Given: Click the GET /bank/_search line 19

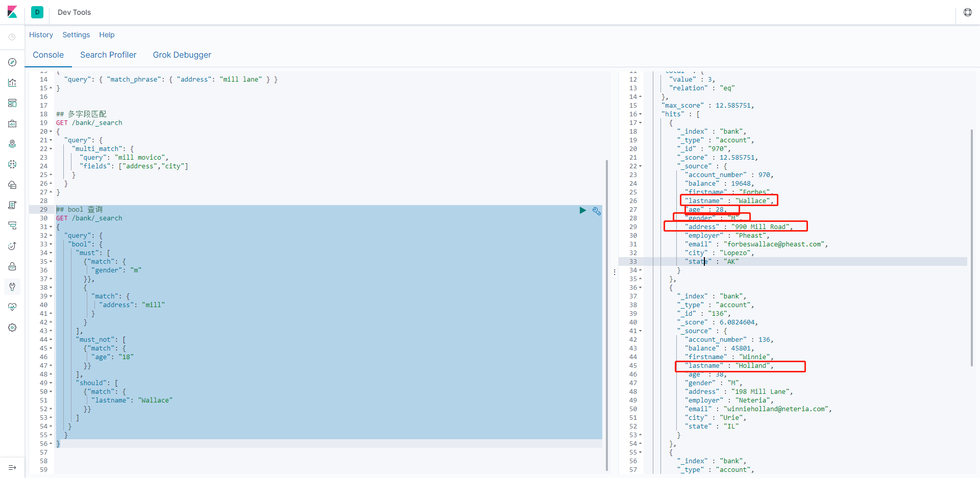Looking at the screenshot, I should click(89, 123).
